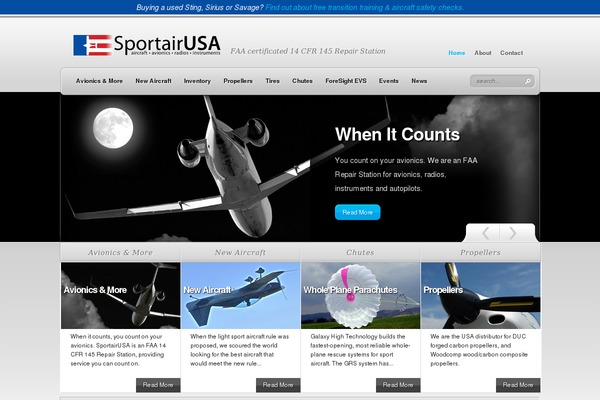Click the SportairUSA logo
Screen dimensions: 600x400
point(147,45)
